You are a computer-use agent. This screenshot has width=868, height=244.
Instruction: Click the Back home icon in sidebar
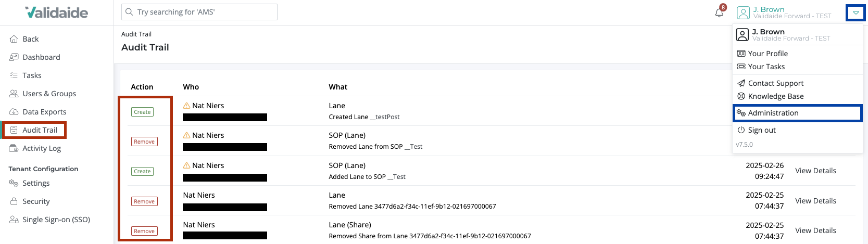(x=14, y=39)
